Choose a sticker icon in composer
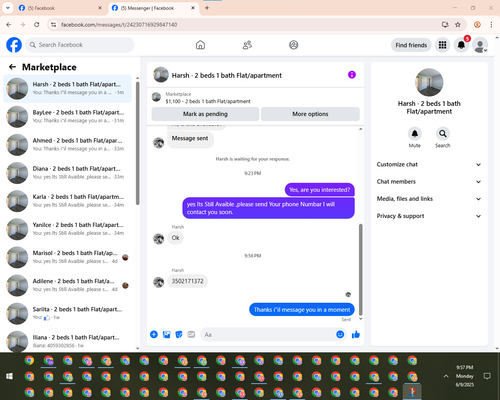The image size is (500, 400). (x=179, y=334)
